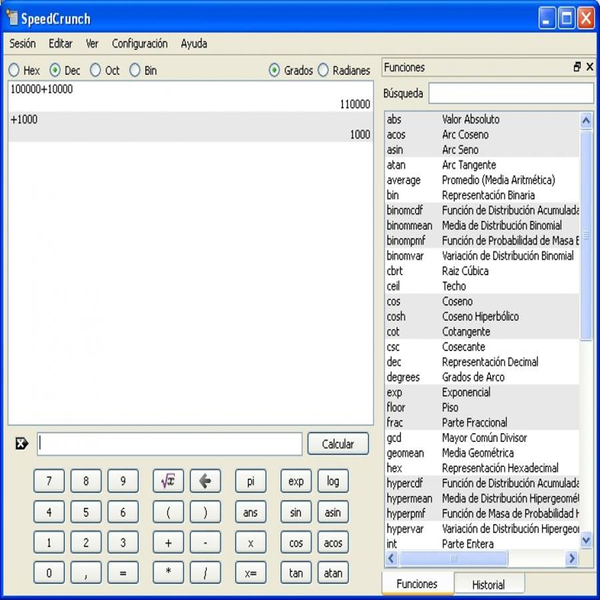Click keypad digit 1
The image size is (600, 600).
pos(49,543)
